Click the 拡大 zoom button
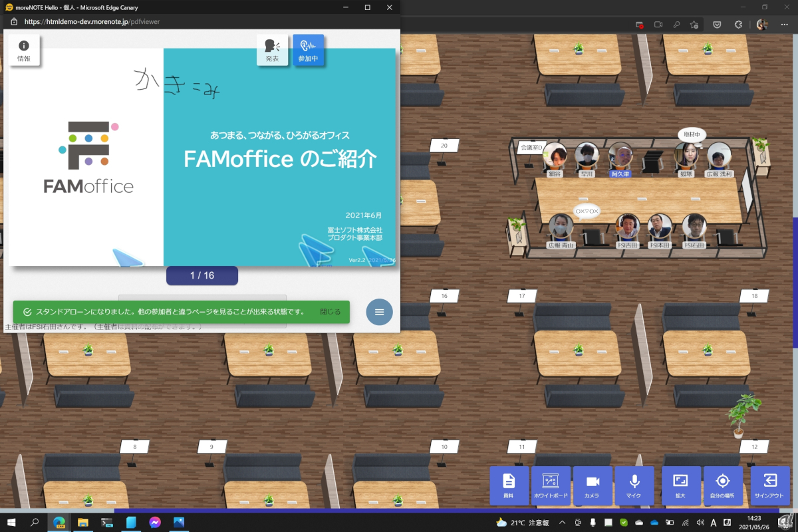 680,485
